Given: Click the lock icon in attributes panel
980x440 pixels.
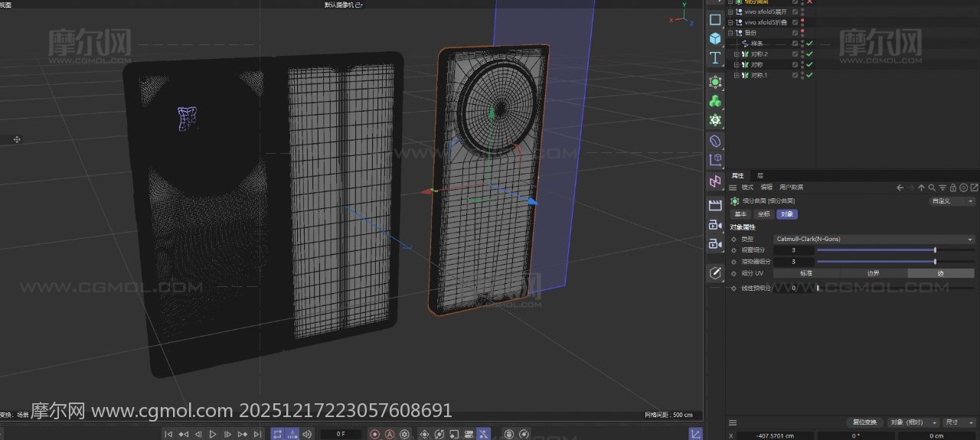Looking at the screenshot, I should coord(952,187).
